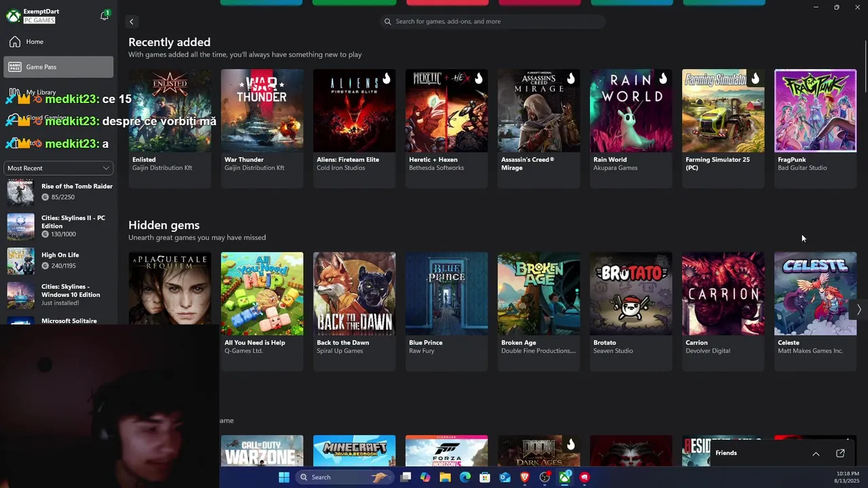Image resolution: width=868 pixels, height=488 pixels.
Task: Open the Brotato tile
Action: click(631, 311)
